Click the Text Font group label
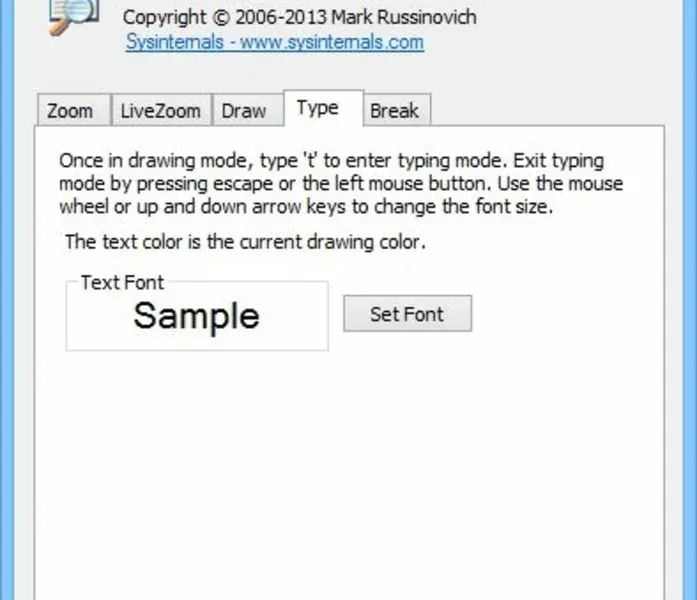 (122, 283)
